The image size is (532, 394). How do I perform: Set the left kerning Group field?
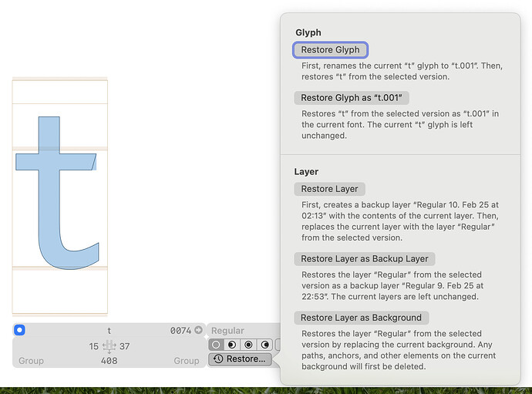pos(31,360)
